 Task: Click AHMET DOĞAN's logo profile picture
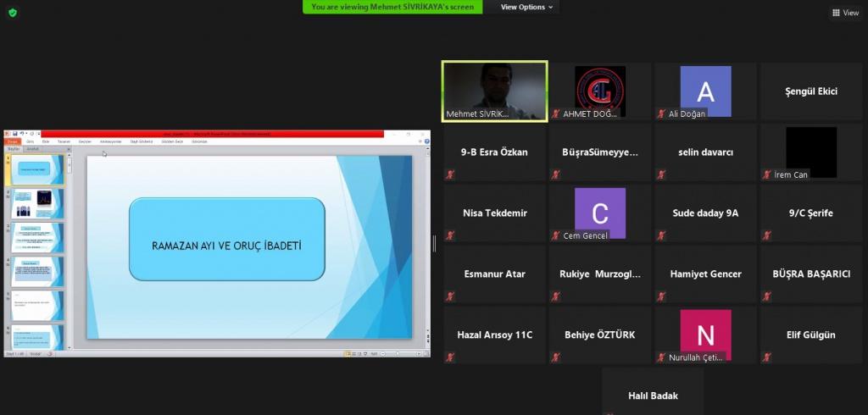[x=600, y=90]
